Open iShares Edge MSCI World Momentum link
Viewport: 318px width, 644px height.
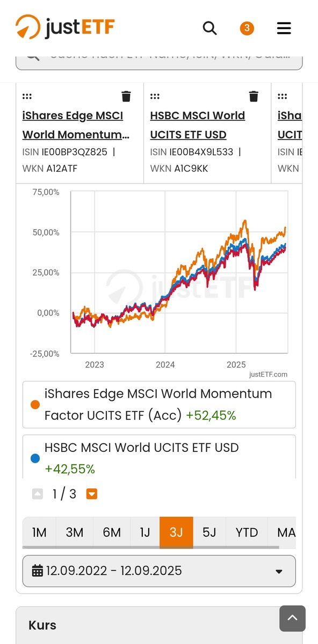pos(76,125)
